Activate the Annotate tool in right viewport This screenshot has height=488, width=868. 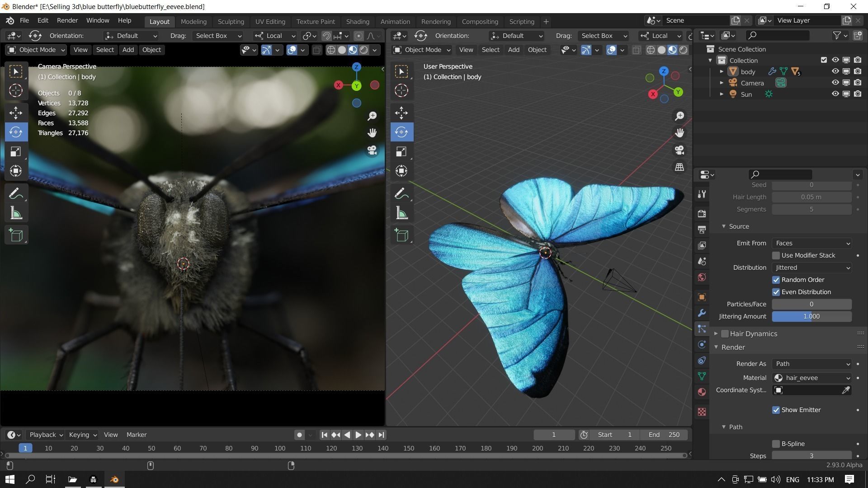point(401,194)
